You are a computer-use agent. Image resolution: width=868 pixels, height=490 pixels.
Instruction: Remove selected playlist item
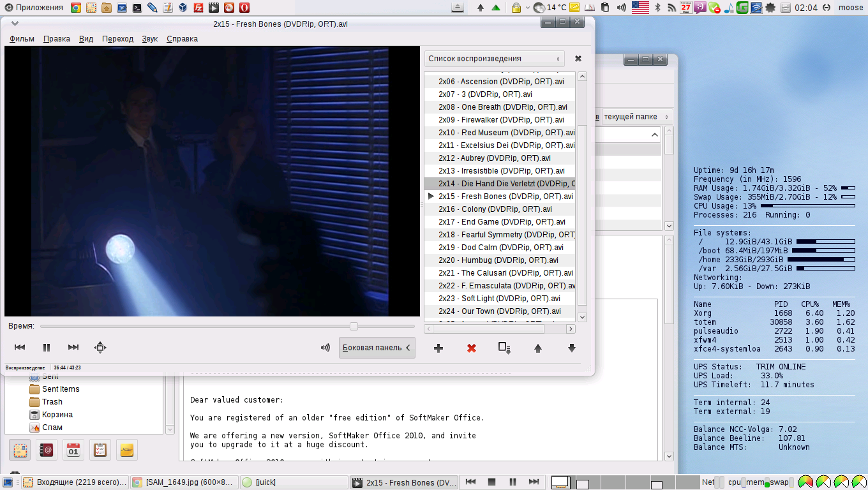click(472, 348)
